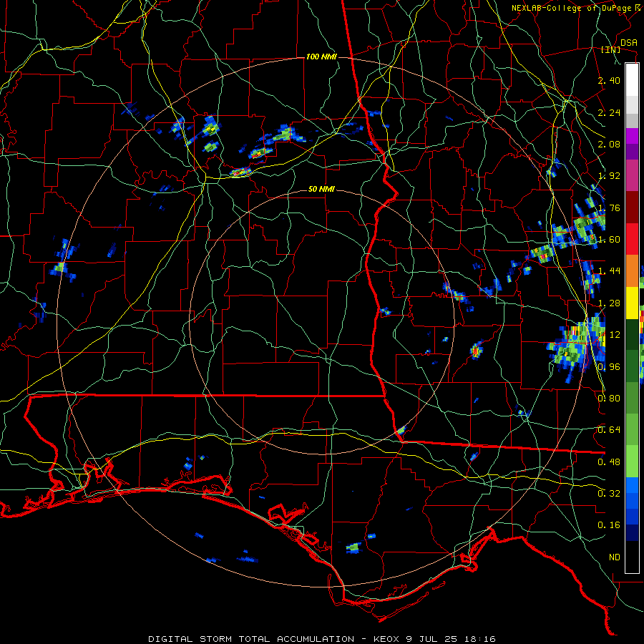Click the 0.32 legend value
This screenshot has height=644, width=644.
(x=609, y=494)
